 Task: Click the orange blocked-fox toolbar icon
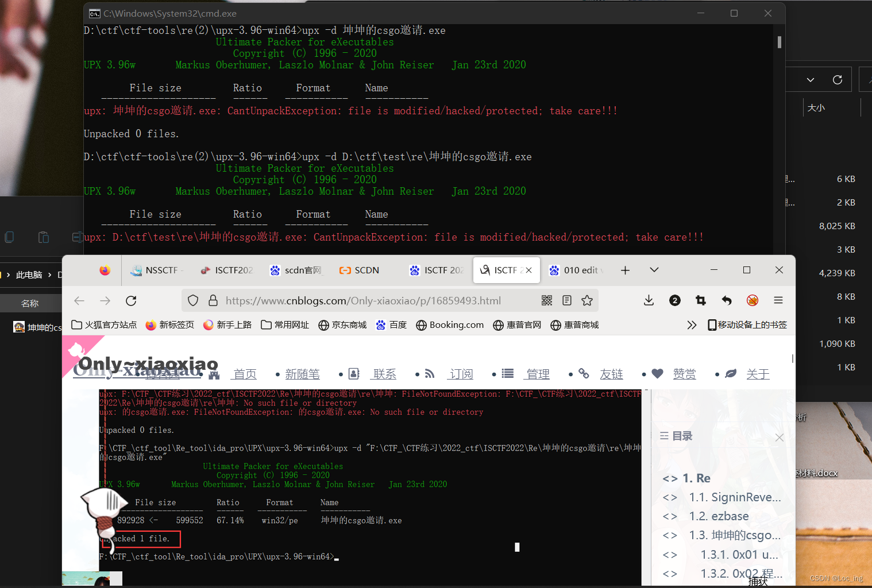pyautogui.click(x=752, y=300)
